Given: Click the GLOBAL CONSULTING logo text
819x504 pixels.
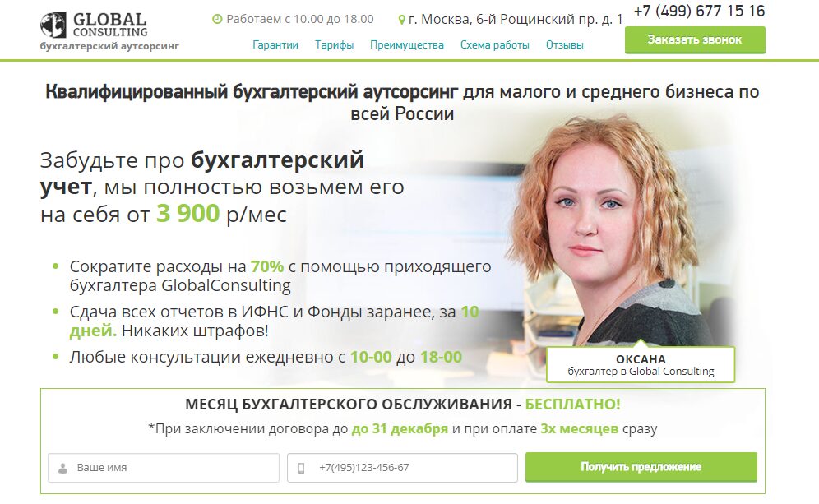Looking at the screenshot, I should (110, 25).
